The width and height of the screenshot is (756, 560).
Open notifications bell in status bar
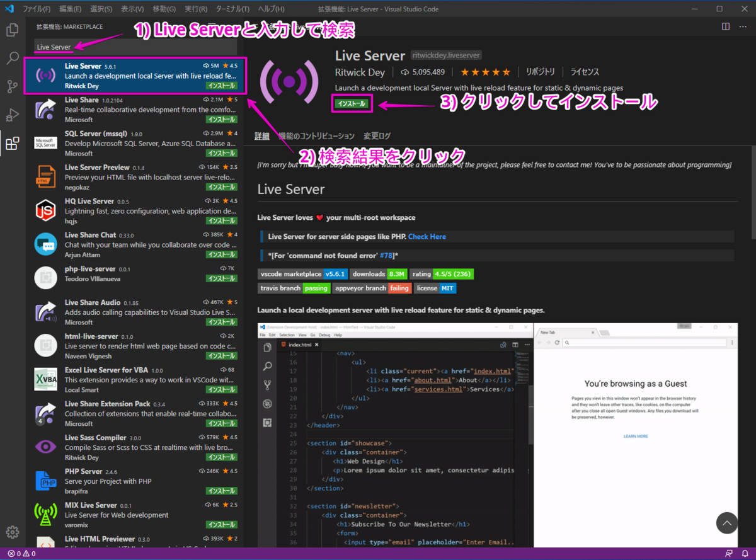point(744,554)
